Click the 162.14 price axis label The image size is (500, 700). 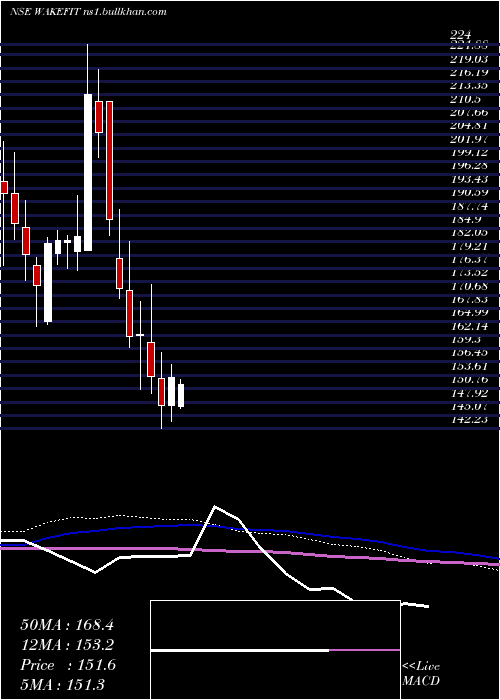click(x=468, y=326)
